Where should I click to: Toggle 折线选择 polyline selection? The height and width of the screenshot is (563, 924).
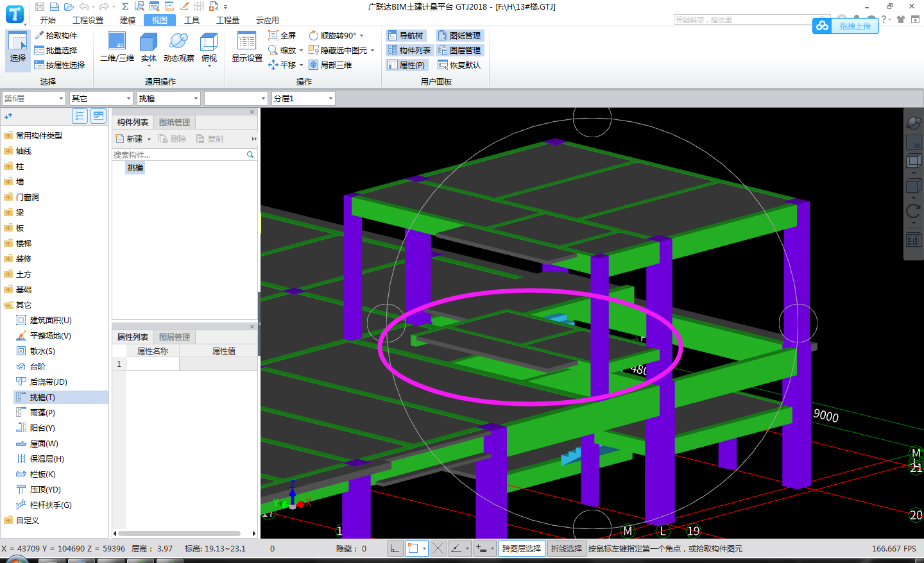tap(567, 548)
